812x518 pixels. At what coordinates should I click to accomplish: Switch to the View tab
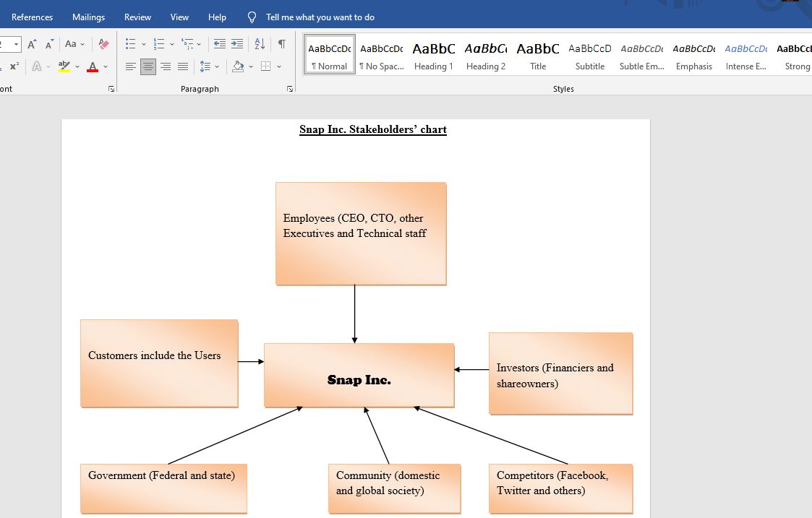(x=180, y=17)
